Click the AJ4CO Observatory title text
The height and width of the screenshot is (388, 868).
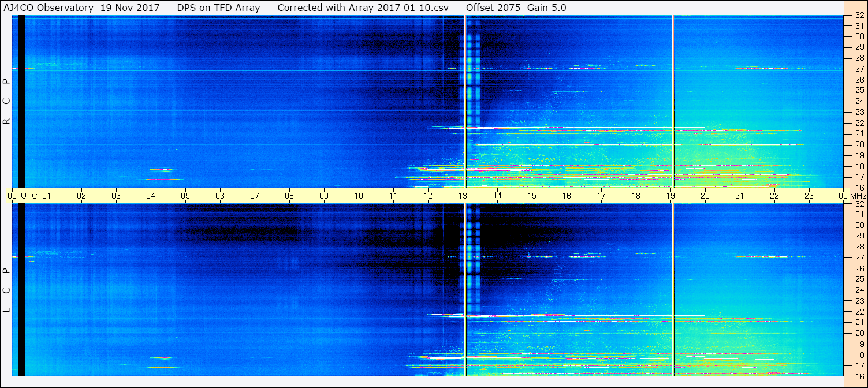pos(47,8)
